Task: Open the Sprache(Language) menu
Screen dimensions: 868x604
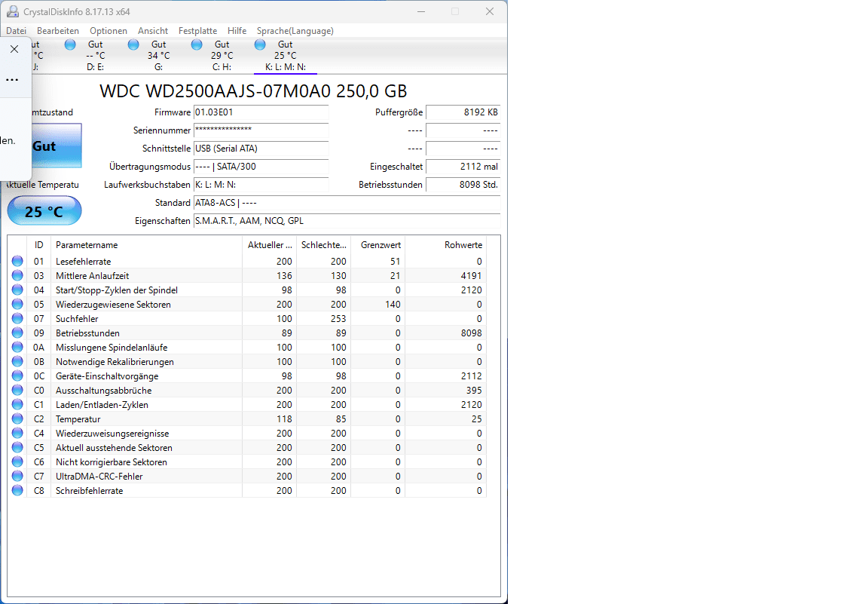Action: point(295,31)
